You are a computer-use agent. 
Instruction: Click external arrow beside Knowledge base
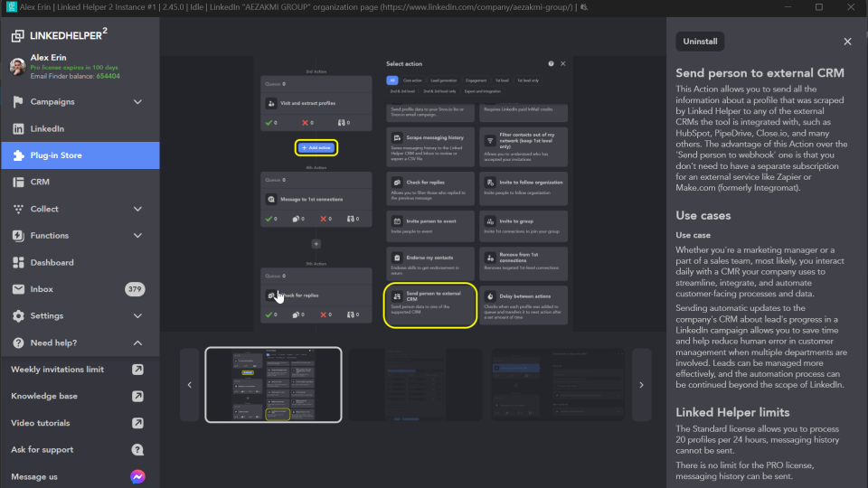(137, 396)
